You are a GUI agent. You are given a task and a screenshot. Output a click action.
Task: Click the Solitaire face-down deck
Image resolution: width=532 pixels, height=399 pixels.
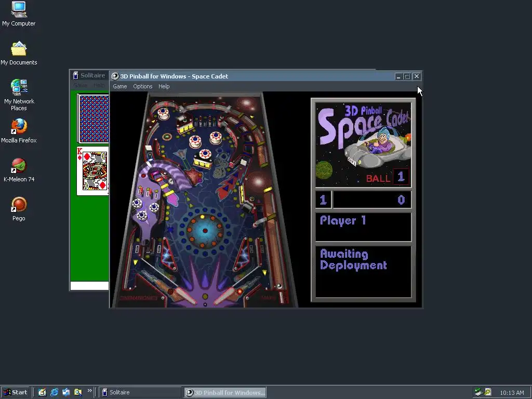(94, 118)
